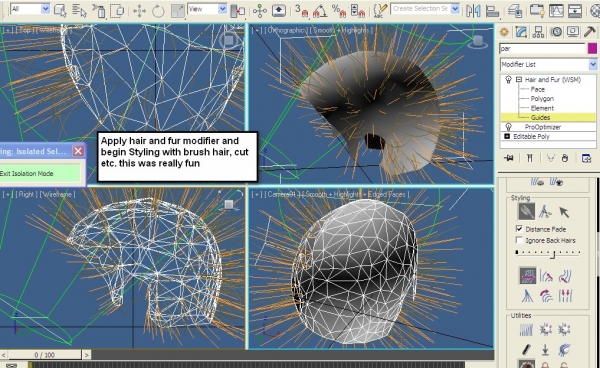Switch to the Utilities hammer tab
The width and height of the screenshot is (600, 368).
click(x=590, y=32)
